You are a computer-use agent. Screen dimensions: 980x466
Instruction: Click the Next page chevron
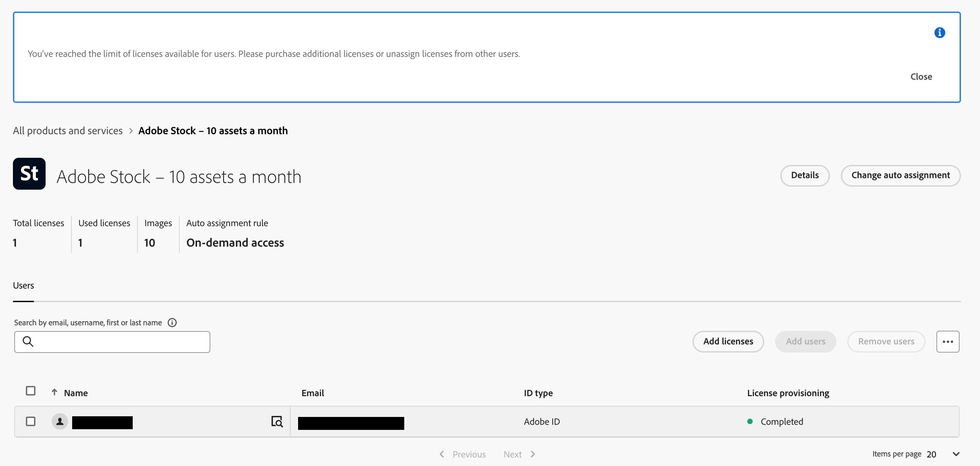533,454
